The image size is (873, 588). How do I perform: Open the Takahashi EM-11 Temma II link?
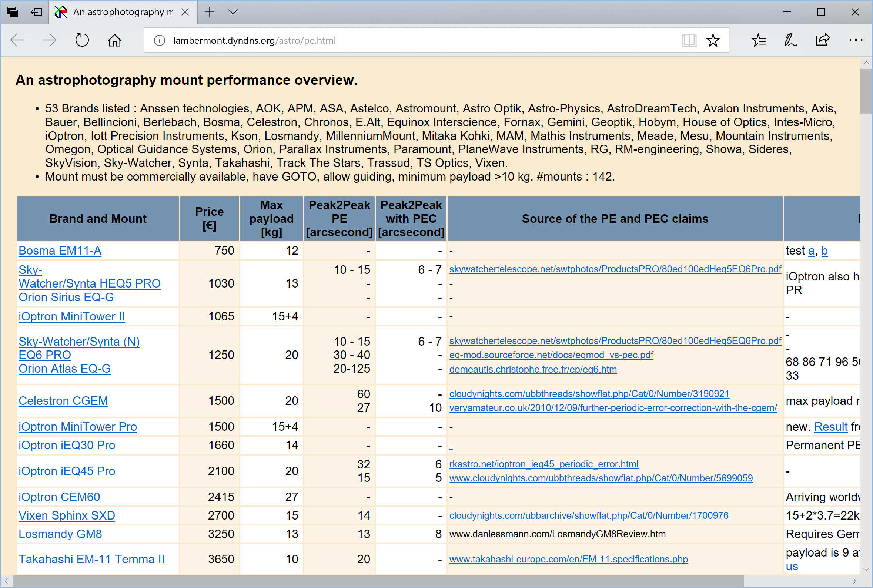[x=91, y=559]
